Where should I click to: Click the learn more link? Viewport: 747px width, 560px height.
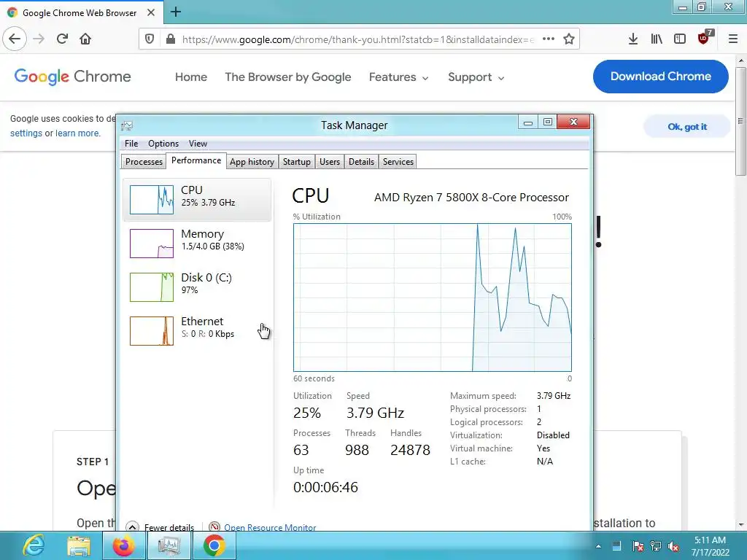coord(77,133)
